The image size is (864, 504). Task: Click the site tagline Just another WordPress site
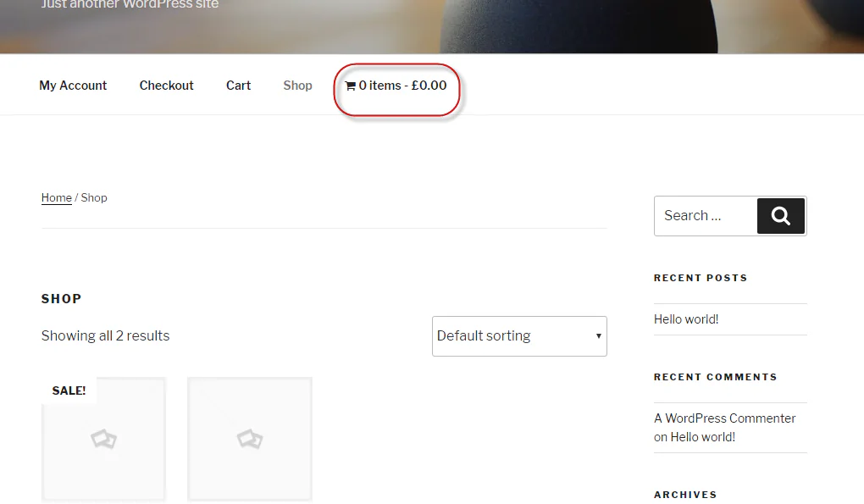pos(129,5)
